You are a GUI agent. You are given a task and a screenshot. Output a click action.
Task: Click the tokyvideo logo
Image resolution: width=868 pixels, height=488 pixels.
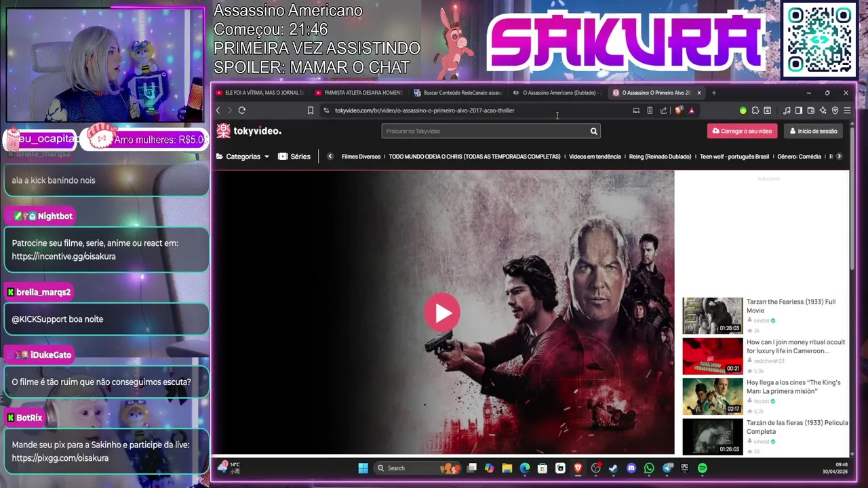(x=248, y=131)
